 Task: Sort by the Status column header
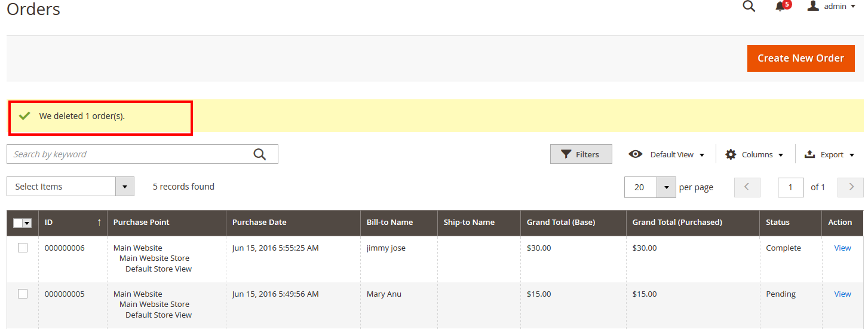[778, 222]
